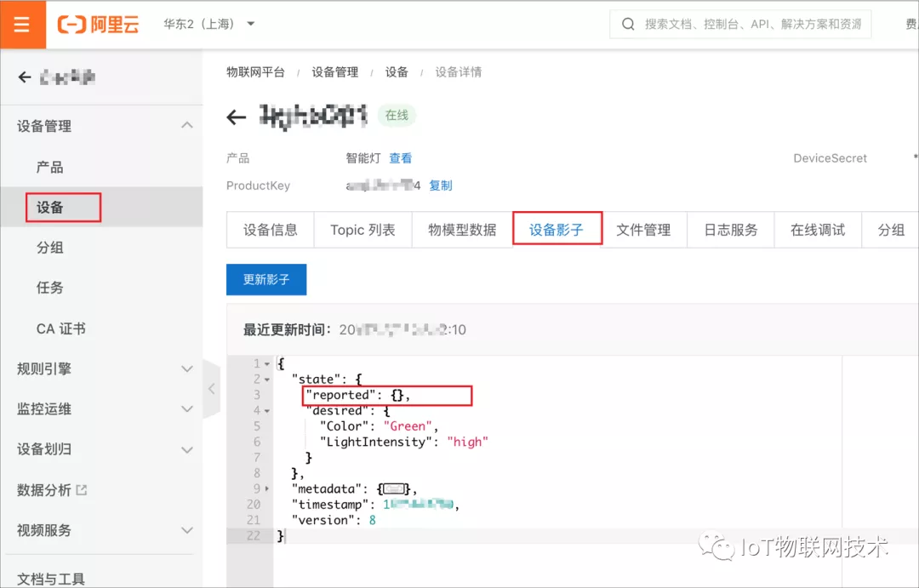919x588 pixels.
Task: Switch to the 在线调试 tab
Action: [818, 230]
